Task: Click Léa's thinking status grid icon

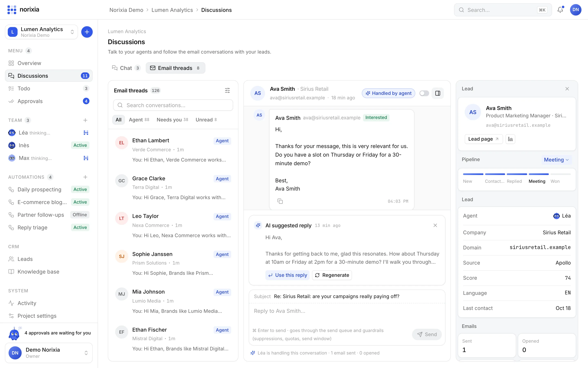Action: 86,133
